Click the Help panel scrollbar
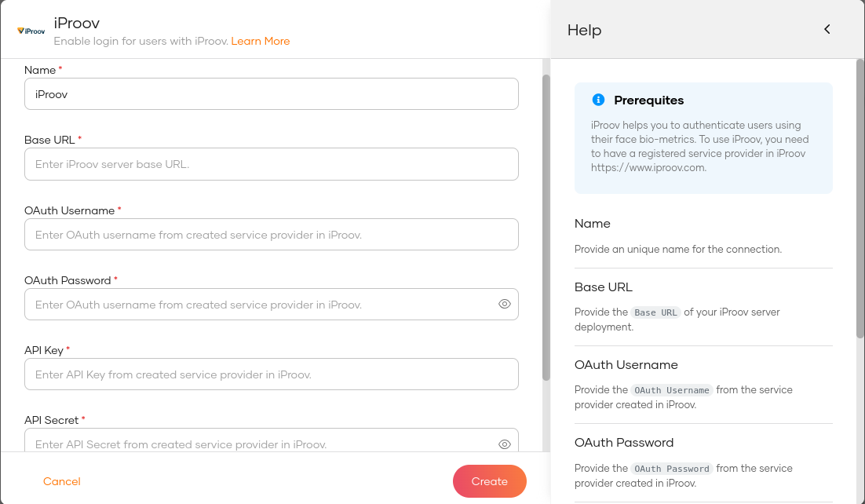Viewport: 865px width, 504px height. tap(860, 199)
